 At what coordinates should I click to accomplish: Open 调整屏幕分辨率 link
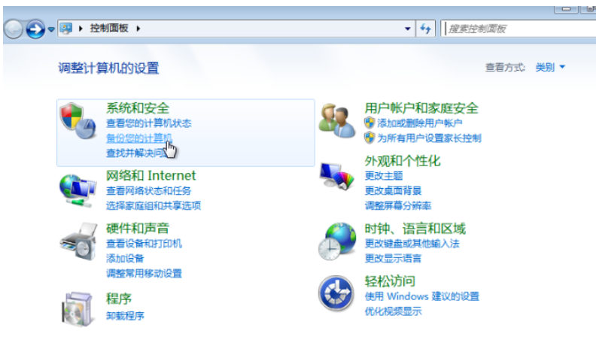click(398, 205)
